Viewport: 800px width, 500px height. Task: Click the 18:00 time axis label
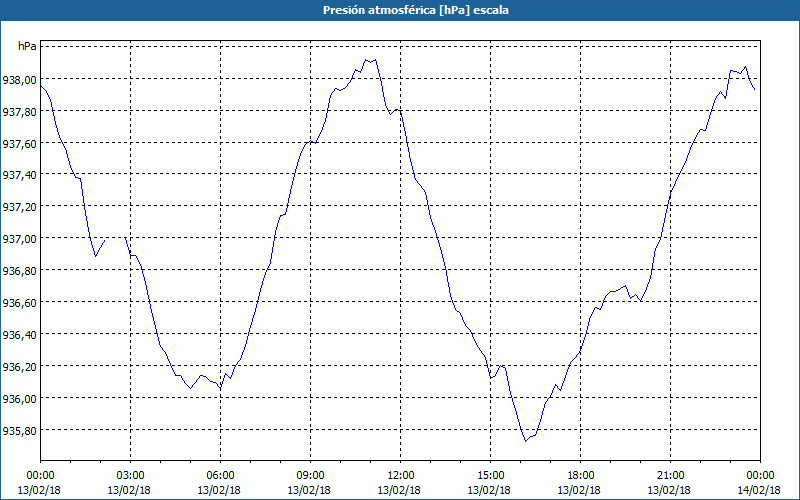(x=580, y=476)
